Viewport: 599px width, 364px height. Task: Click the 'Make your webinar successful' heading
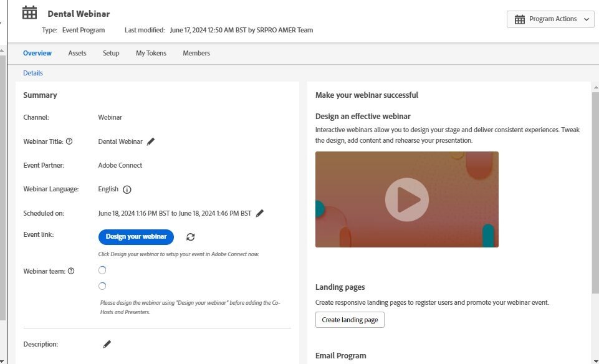tap(367, 95)
